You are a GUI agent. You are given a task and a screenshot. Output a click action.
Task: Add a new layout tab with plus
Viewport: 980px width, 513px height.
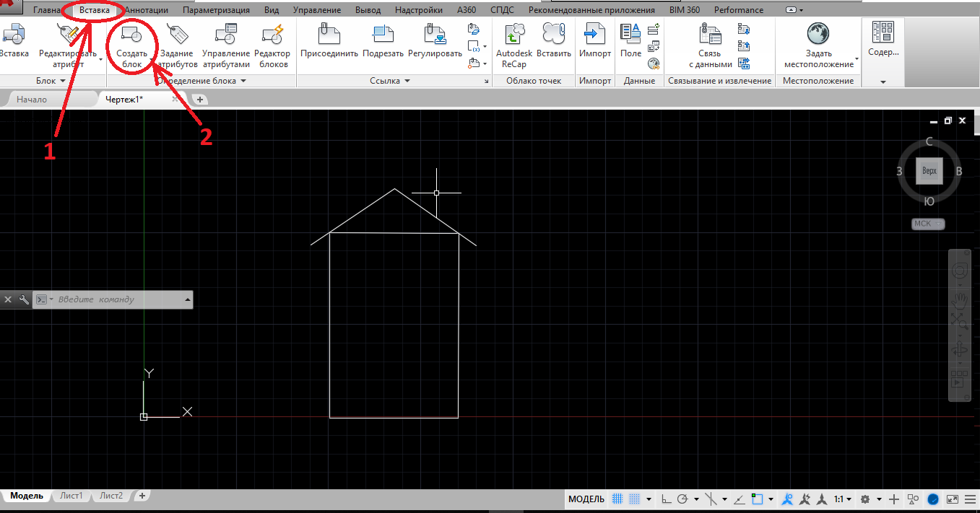pos(142,496)
